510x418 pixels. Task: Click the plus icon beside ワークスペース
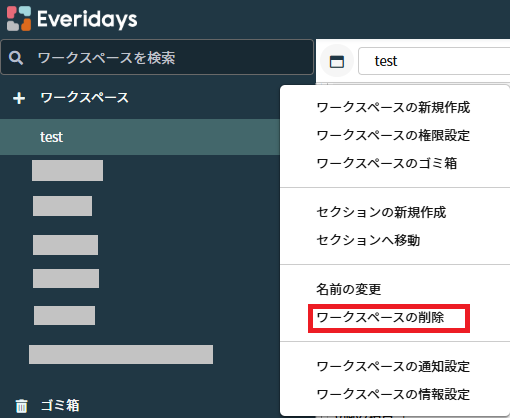[19, 98]
